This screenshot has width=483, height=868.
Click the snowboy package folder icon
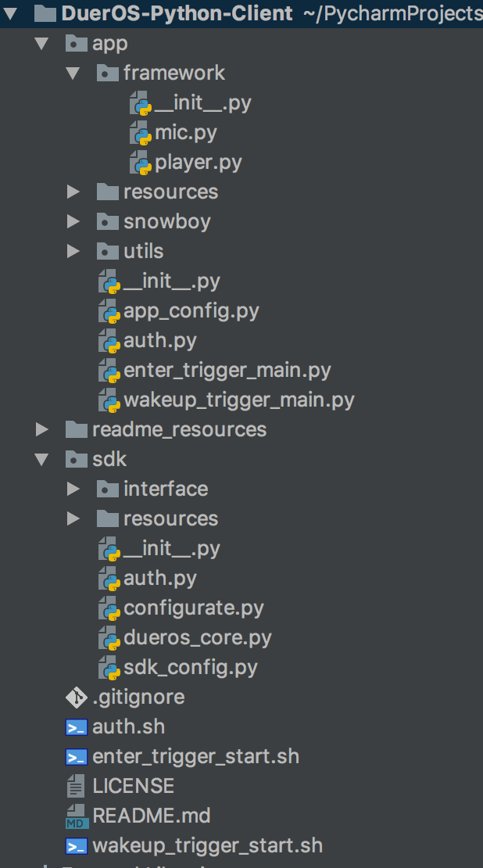[107, 221]
